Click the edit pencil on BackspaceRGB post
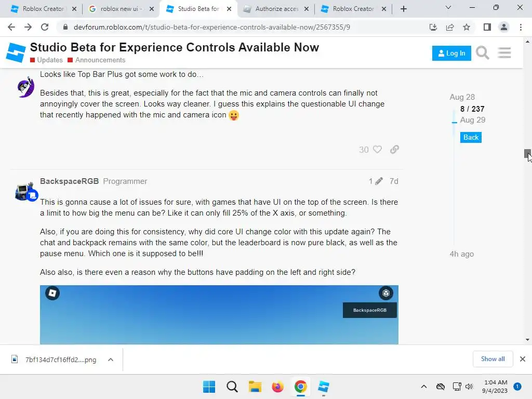This screenshot has width=532, height=399. tap(379, 181)
